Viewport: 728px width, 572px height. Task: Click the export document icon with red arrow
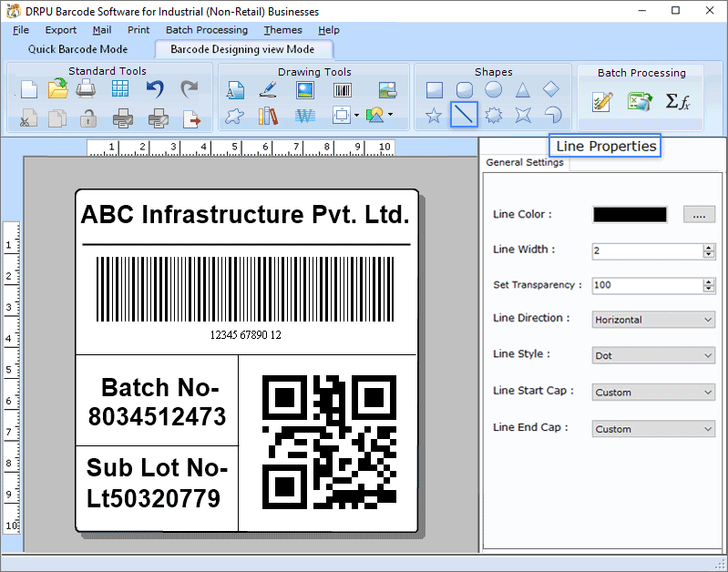coord(191,118)
